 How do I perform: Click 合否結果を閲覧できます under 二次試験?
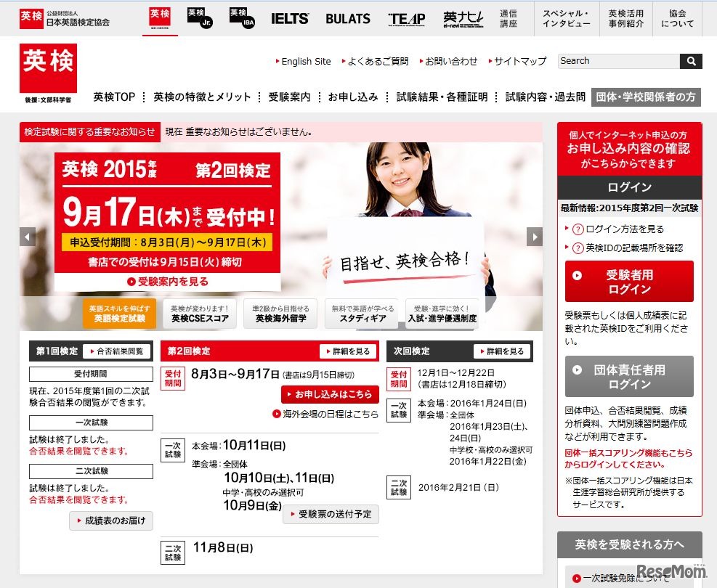click(x=78, y=500)
